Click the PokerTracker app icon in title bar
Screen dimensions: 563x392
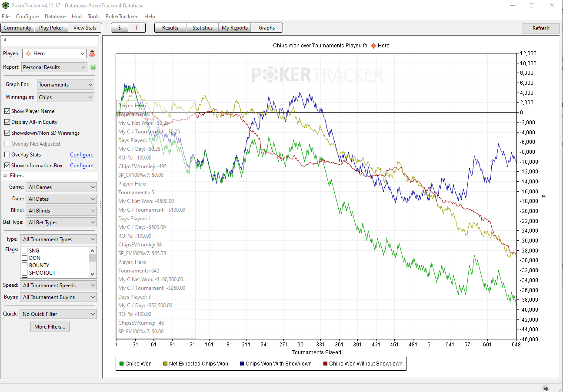6,6
